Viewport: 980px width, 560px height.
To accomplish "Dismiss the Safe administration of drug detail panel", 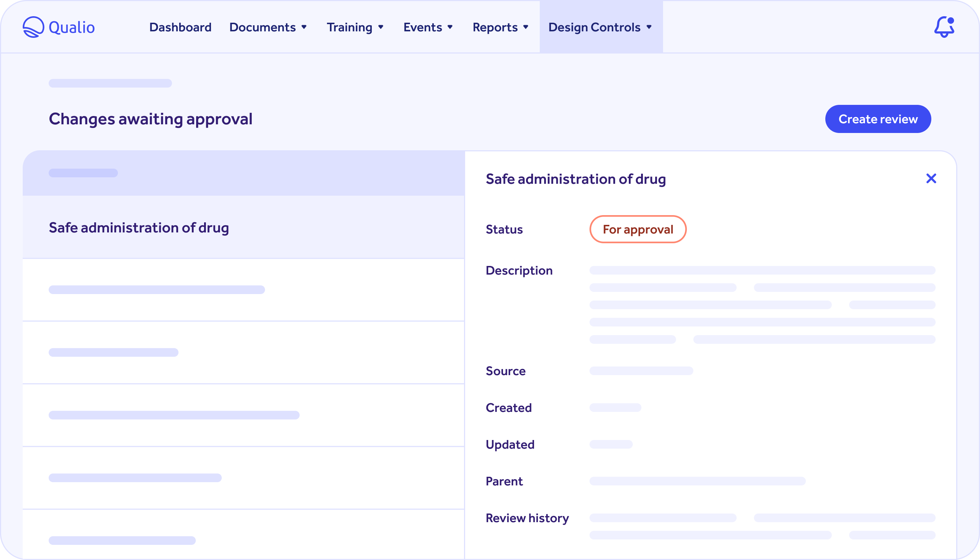I will click(x=931, y=178).
